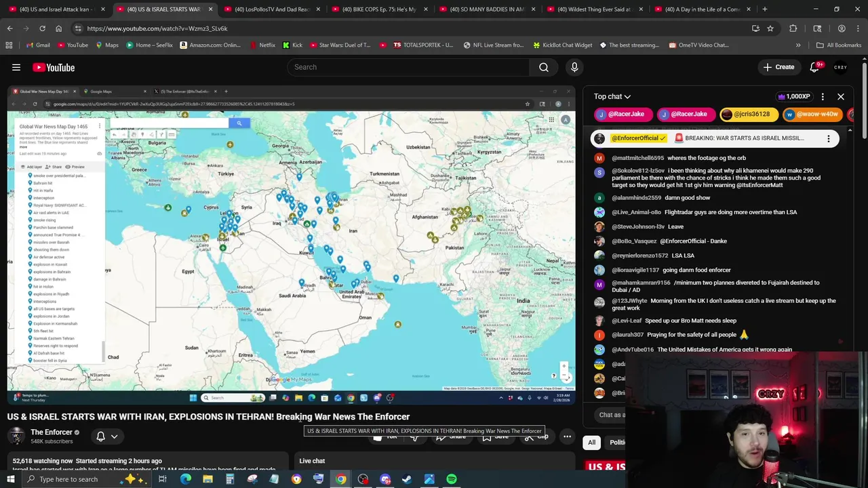Open Spotify from the taskbar

451,479
